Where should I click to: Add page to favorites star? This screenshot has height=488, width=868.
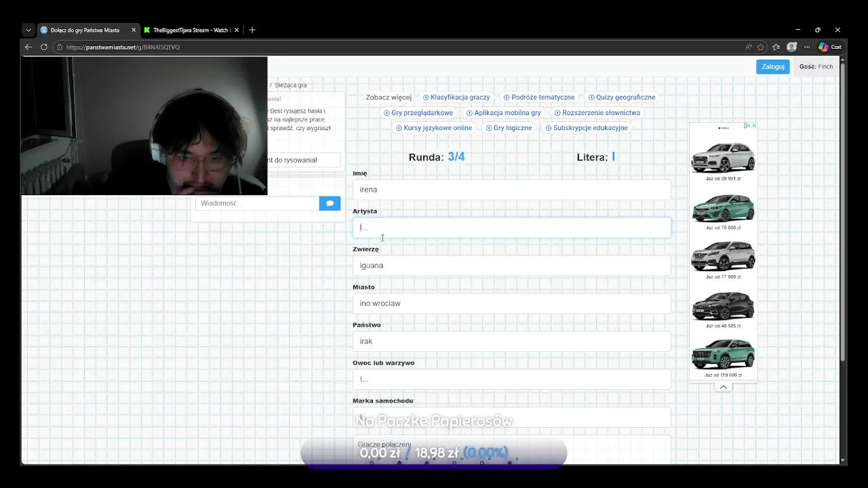click(761, 47)
